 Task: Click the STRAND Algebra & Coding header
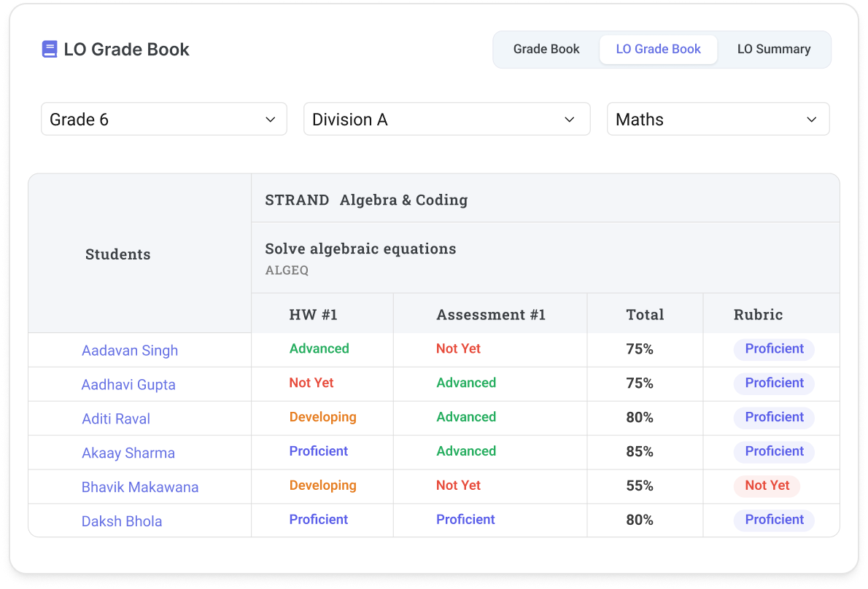[x=366, y=200]
